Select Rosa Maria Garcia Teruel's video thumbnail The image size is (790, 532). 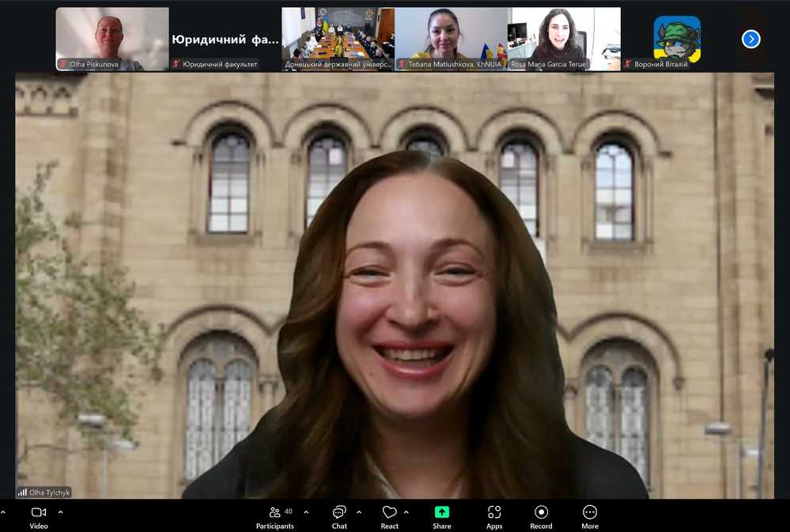(564, 39)
